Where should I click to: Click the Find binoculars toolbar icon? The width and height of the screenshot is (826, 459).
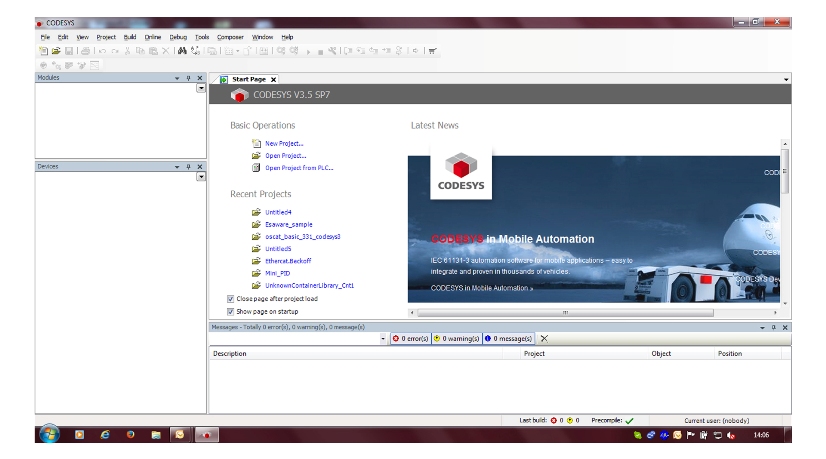182,51
